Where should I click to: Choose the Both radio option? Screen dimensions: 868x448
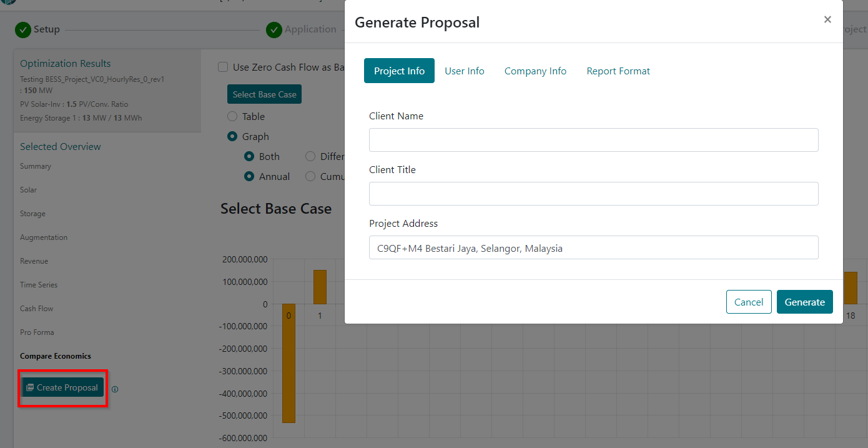tap(249, 156)
